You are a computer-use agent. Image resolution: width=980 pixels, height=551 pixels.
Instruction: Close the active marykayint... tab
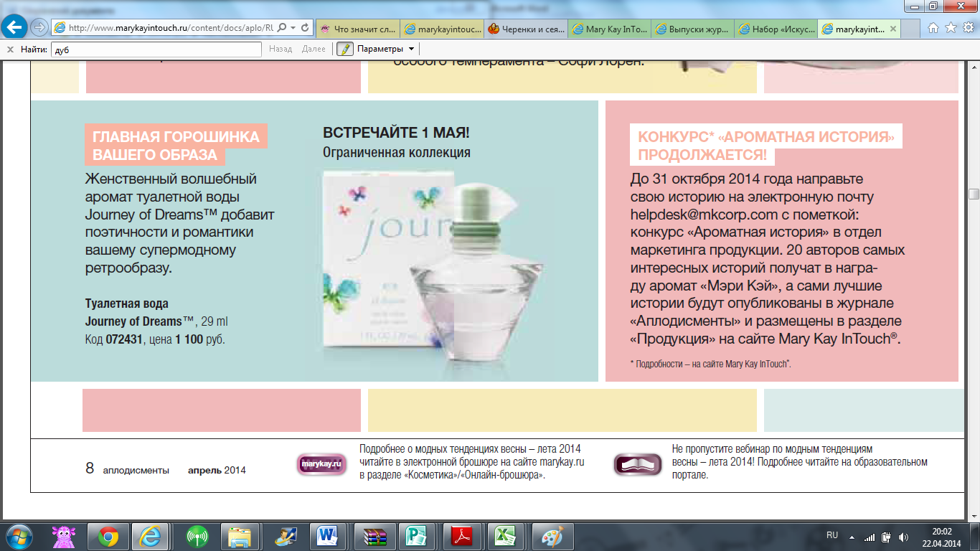click(x=892, y=29)
